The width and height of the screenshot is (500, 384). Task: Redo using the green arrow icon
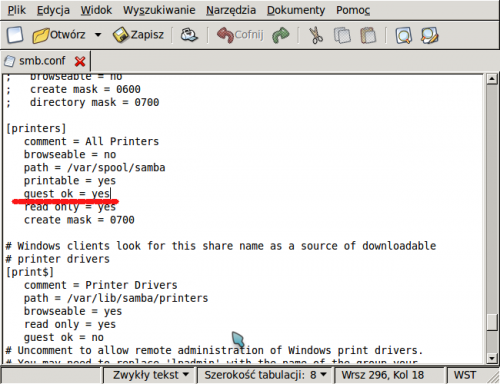[281, 35]
